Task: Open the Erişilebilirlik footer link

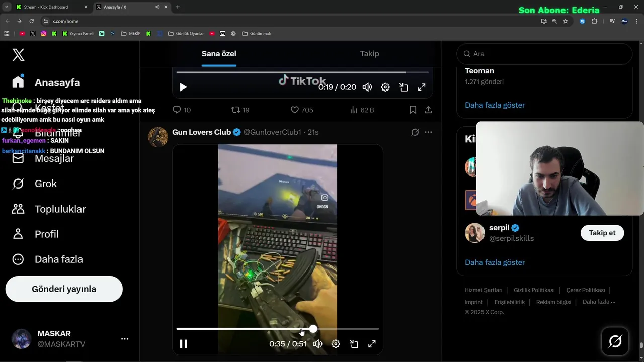Action: pyautogui.click(x=509, y=302)
